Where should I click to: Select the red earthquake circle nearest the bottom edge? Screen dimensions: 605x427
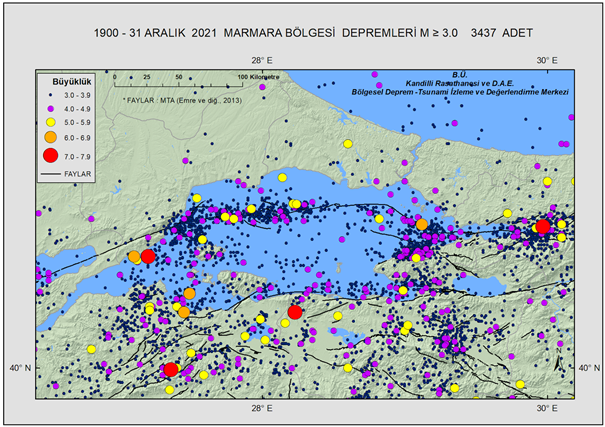[170, 370]
